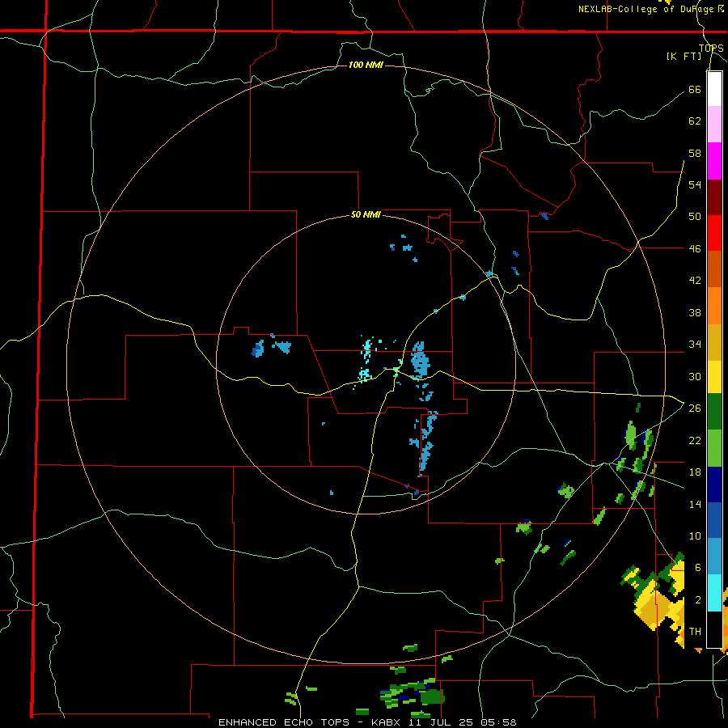This screenshot has width=728, height=728.
Task: Click the 54 value on the legend scale
Action: click(695, 184)
